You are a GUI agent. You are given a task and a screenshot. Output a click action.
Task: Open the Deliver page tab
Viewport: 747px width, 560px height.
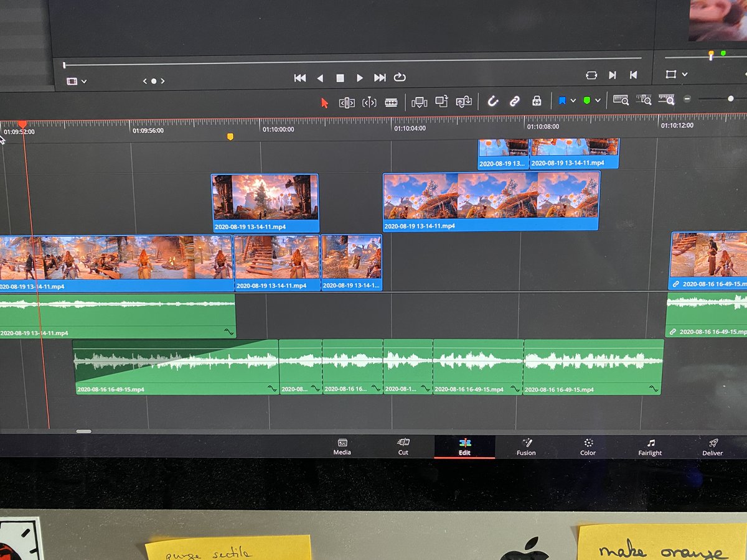pyautogui.click(x=713, y=447)
